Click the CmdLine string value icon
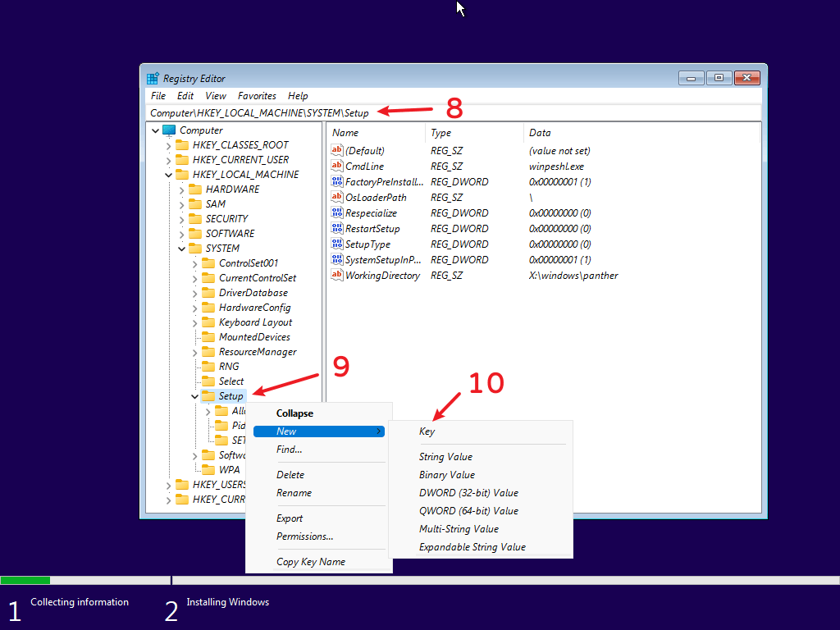Image resolution: width=840 pixels, height=630 pixels. pos(336,167)
